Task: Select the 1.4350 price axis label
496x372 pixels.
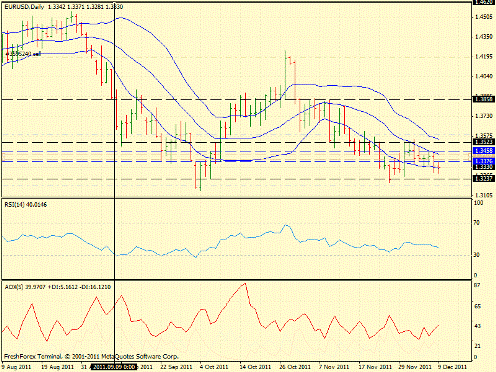Action: click(x=484, y=37)
